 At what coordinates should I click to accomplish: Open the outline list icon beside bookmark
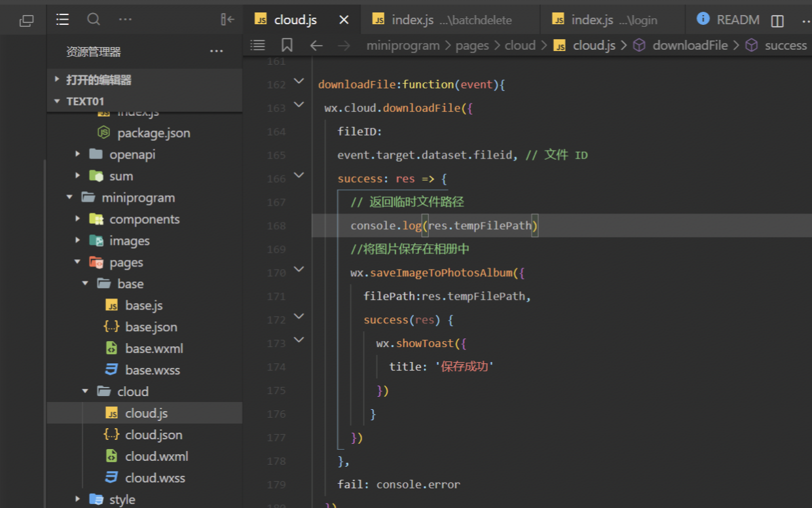tap(258, 45)
